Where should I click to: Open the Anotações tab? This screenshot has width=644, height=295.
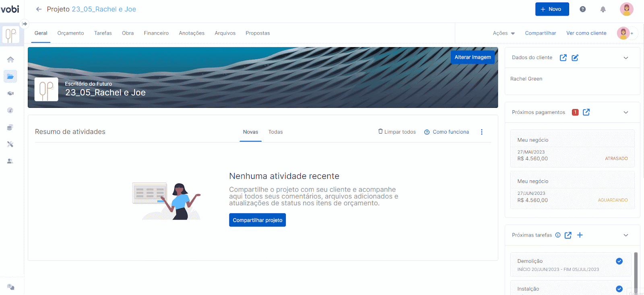point(192,33)
